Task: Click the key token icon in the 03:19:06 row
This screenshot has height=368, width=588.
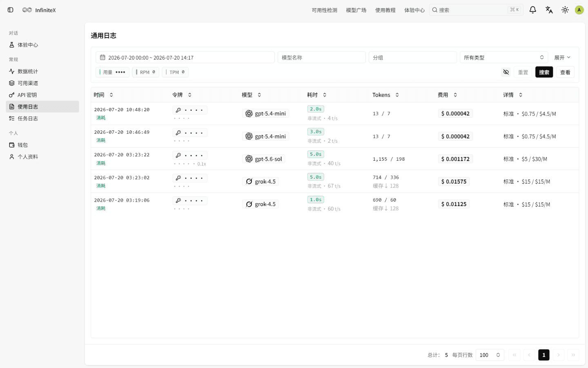Action: (x=178, y=201)
